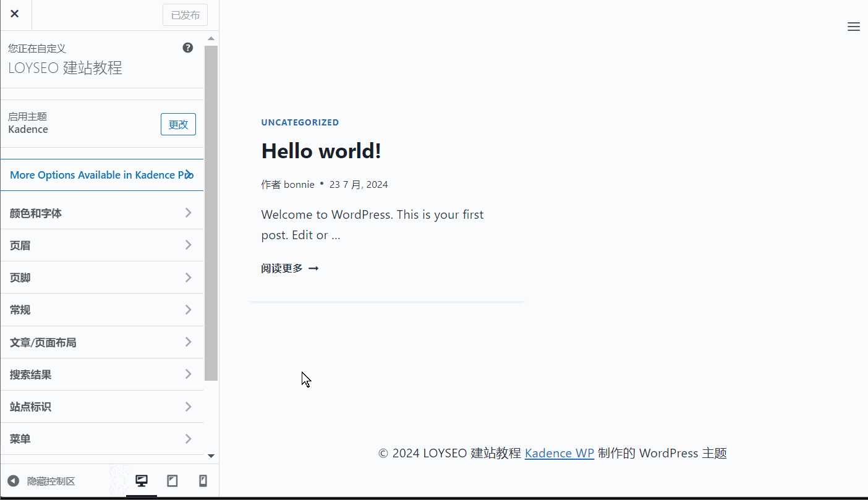Open the hamburger menu in site preview
Image resolution: width=868 pixels, height=500 pixels.
click(x=854, y=27)
